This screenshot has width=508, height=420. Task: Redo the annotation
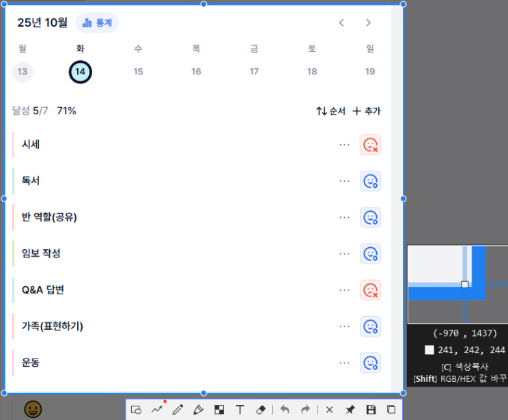tap(305, 410)
